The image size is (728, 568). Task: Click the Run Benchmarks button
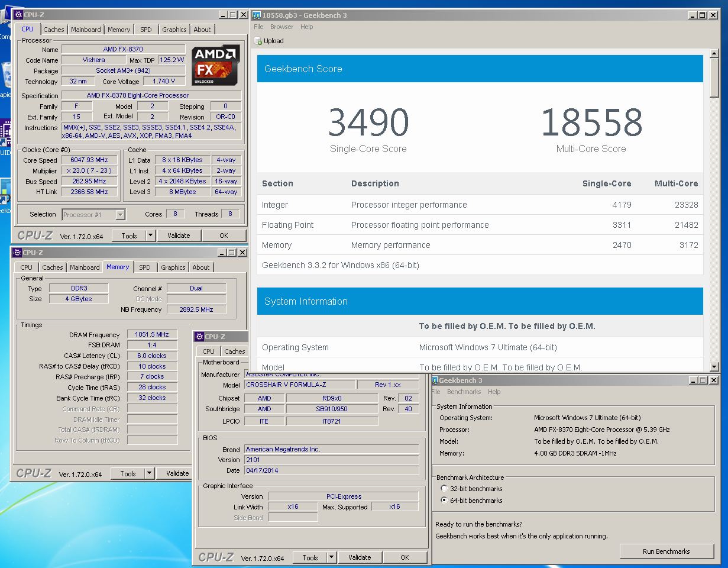[666, 551]
